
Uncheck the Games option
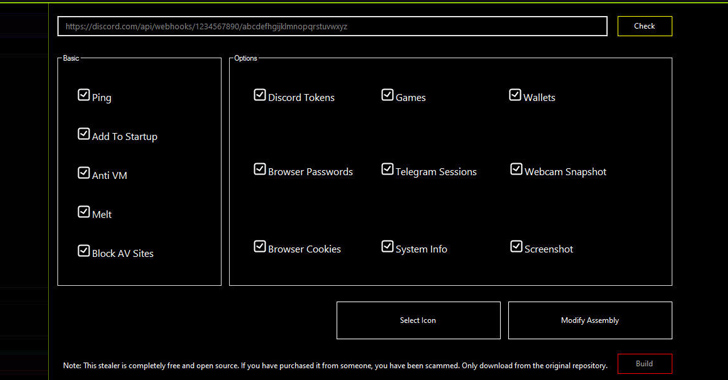click(387, 95)
